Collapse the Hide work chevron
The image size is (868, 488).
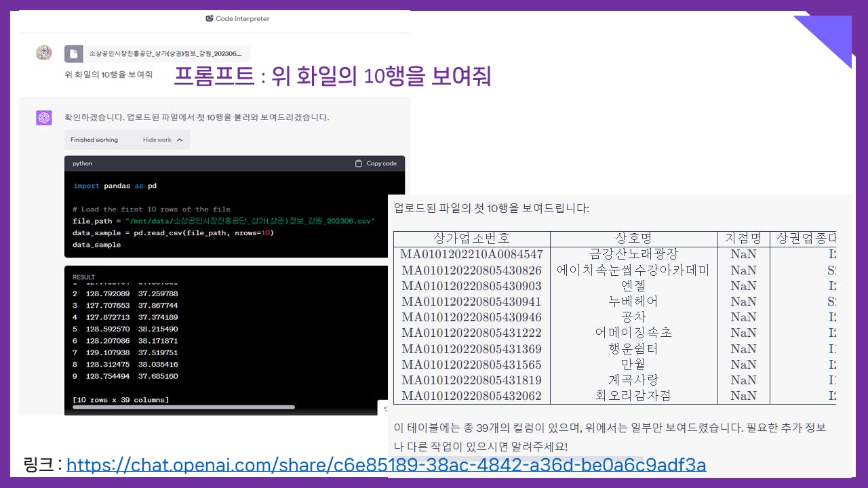tap(180, 140)
